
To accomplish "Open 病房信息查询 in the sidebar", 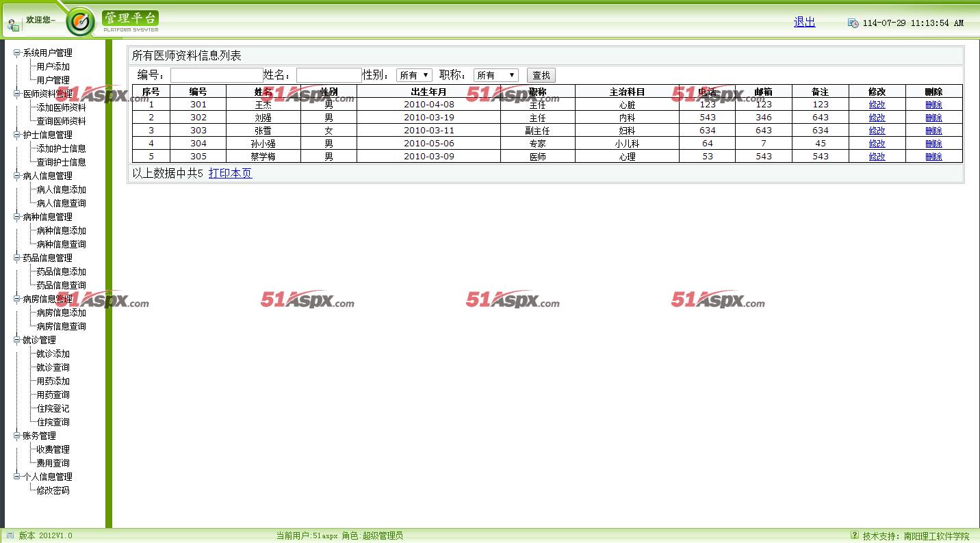I will coord(61,326).
